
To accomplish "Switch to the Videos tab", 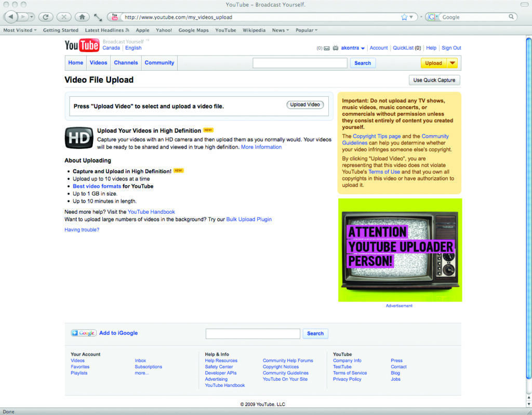I will click(x=98, y=63).
